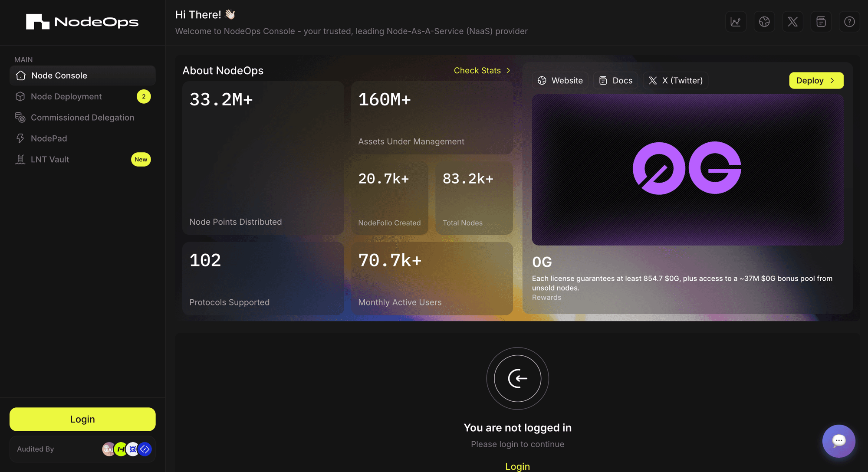Click the Node Console home icon
This screenshot has height=472, width=868.
click(20, 75)
